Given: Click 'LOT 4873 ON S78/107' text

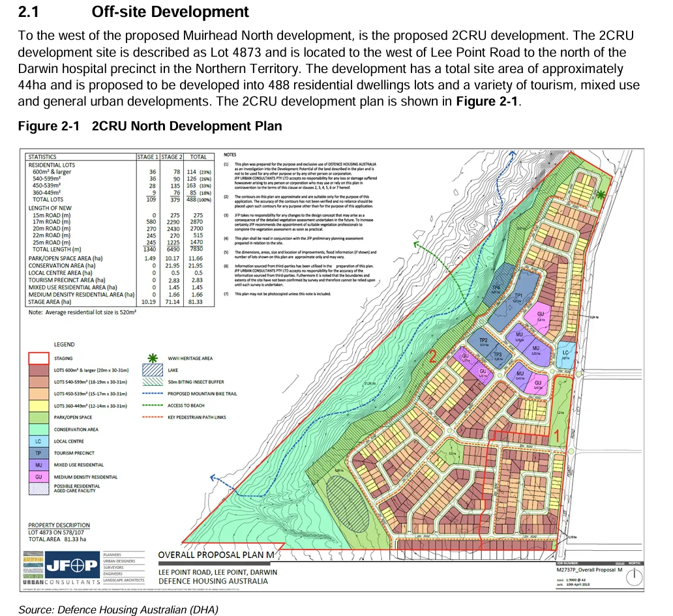Looking at the screenshot, I should point(56,533).
